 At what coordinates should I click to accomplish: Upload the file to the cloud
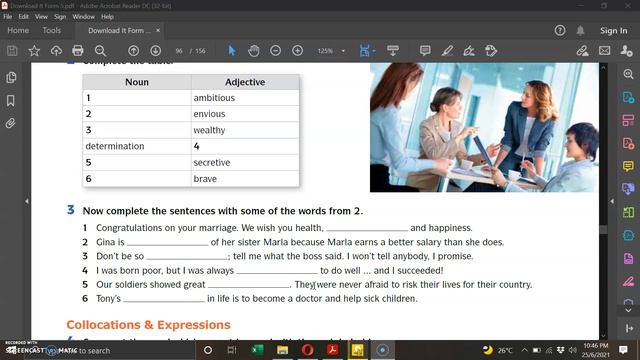pyautogui.click(x=56, y=51)
